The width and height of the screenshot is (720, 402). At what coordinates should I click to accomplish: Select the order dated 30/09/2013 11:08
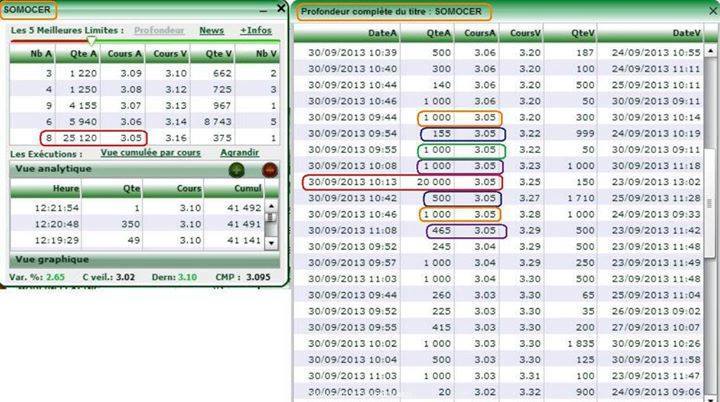pos(352,231)
